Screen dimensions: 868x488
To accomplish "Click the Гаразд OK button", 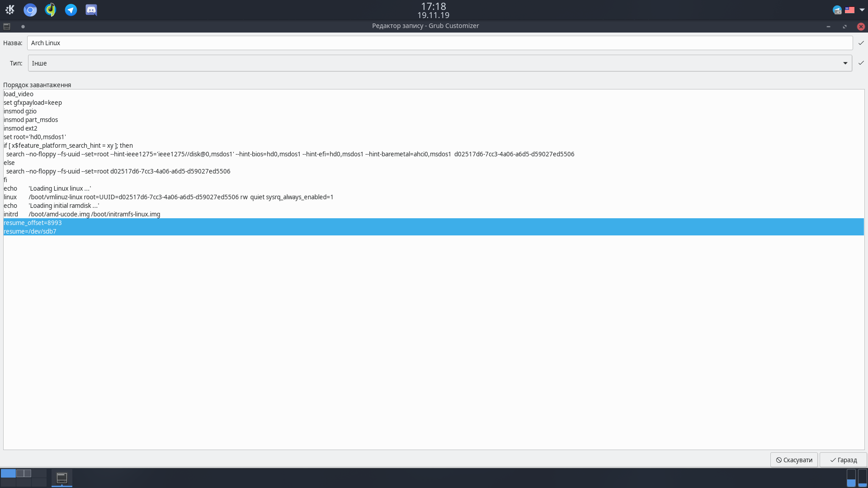I will tap(843, 460).
